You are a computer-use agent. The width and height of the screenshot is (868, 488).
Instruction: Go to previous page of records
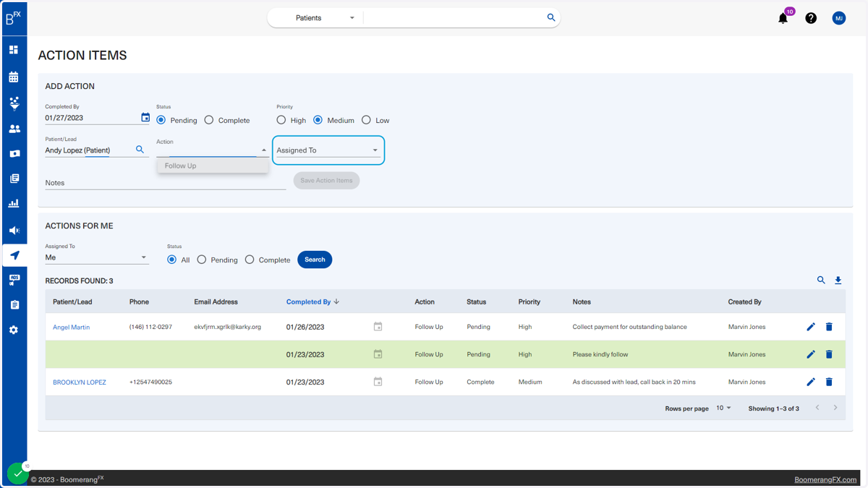click(817, 408)
